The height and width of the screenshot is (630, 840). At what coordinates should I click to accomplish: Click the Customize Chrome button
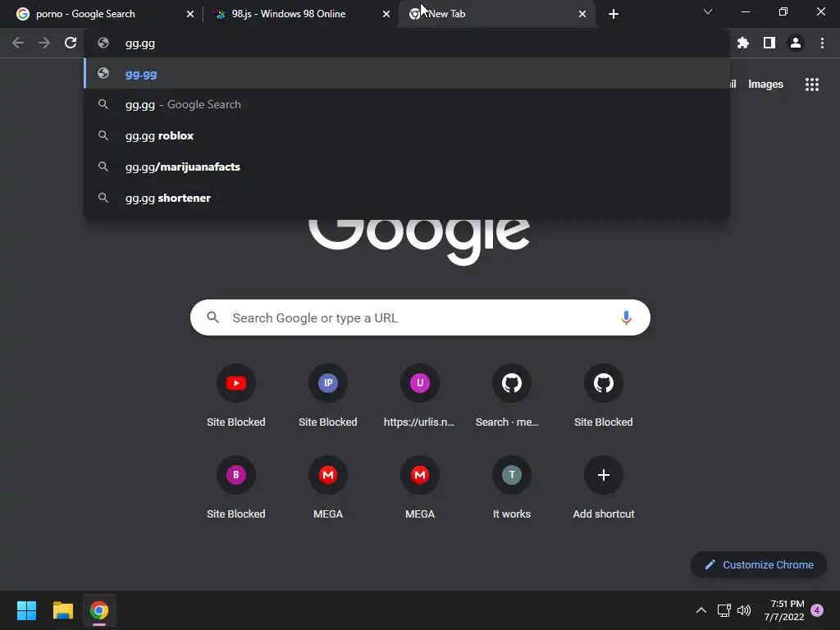759,564
